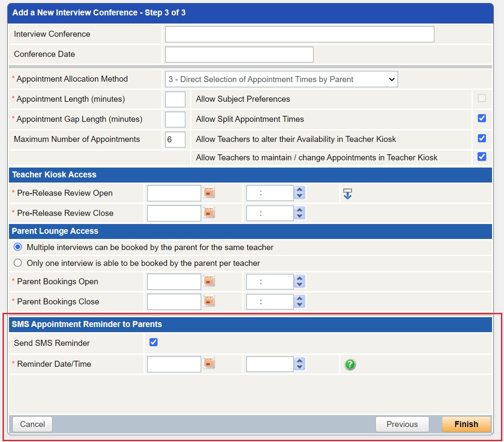Disable the Send SMS Reminder checkbox

154,342
